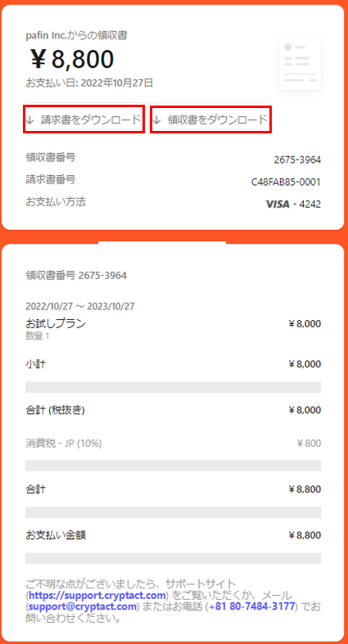
Task: Click the お支払い金額 total row
Action: (173, 535)
